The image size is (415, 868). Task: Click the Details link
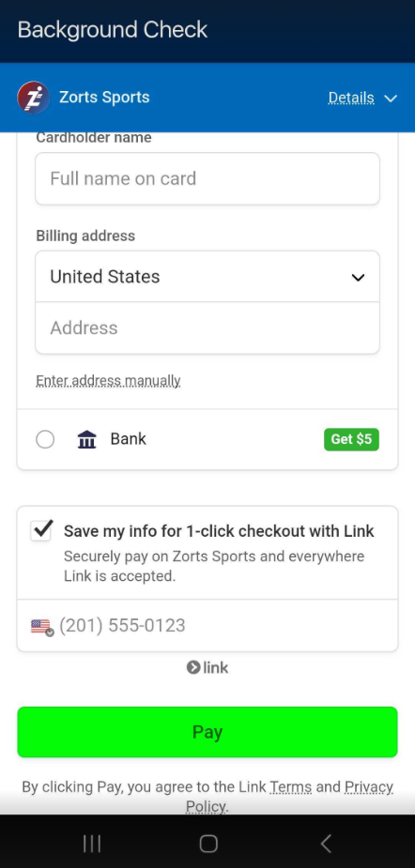point(351,98)
